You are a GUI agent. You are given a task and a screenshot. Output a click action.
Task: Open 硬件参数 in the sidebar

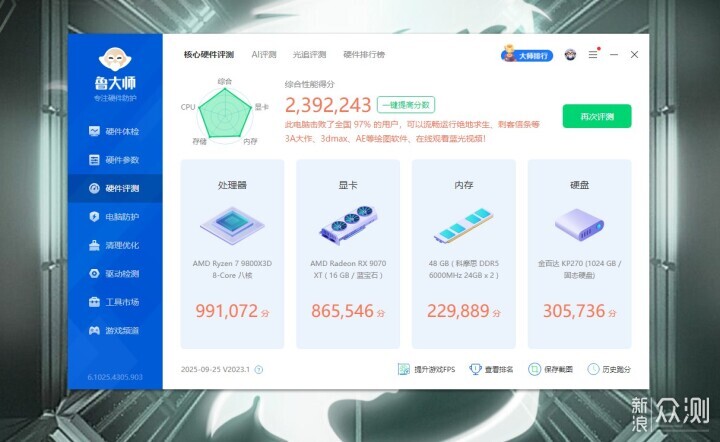click(114, 160)
